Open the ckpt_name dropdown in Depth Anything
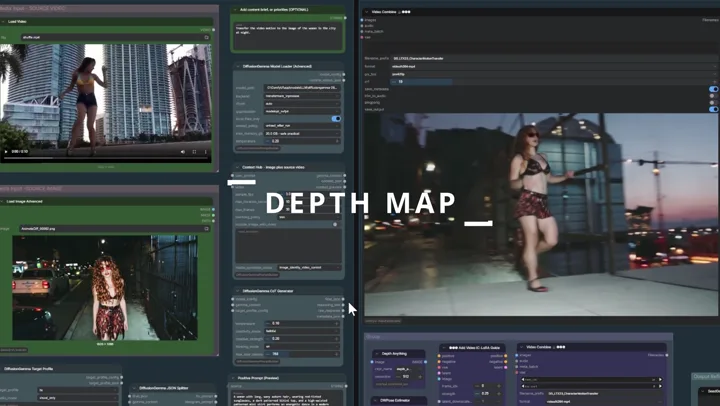The height and width of the screenshot is (406, 720). (x=408, y=369)
